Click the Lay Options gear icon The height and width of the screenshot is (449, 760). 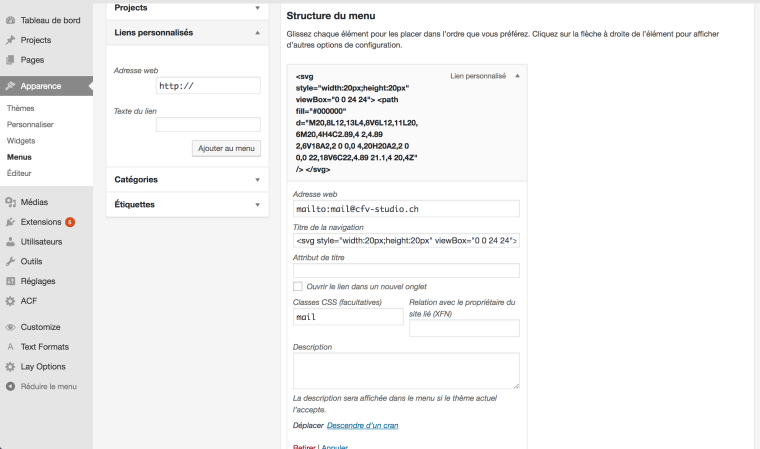10,366
